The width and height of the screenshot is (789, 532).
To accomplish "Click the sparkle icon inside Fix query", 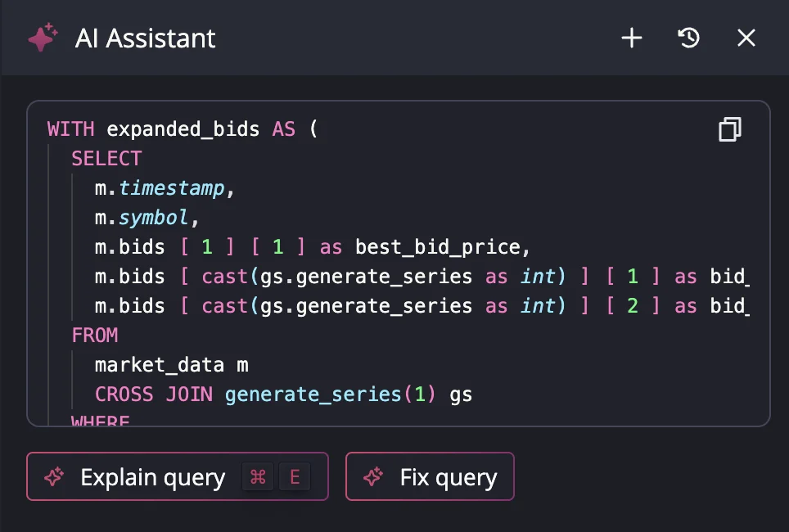I will [x=373, y=476].
